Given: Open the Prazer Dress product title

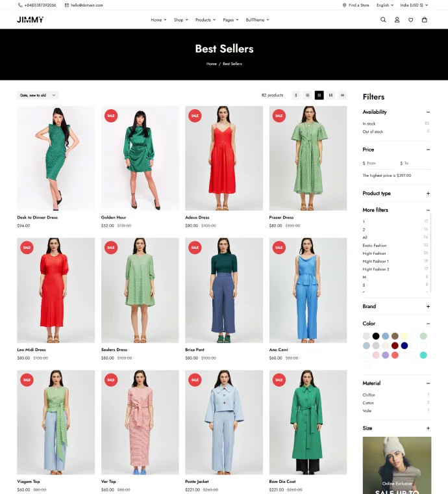Looking at the screenshot, I should click(x=281, y=217).
